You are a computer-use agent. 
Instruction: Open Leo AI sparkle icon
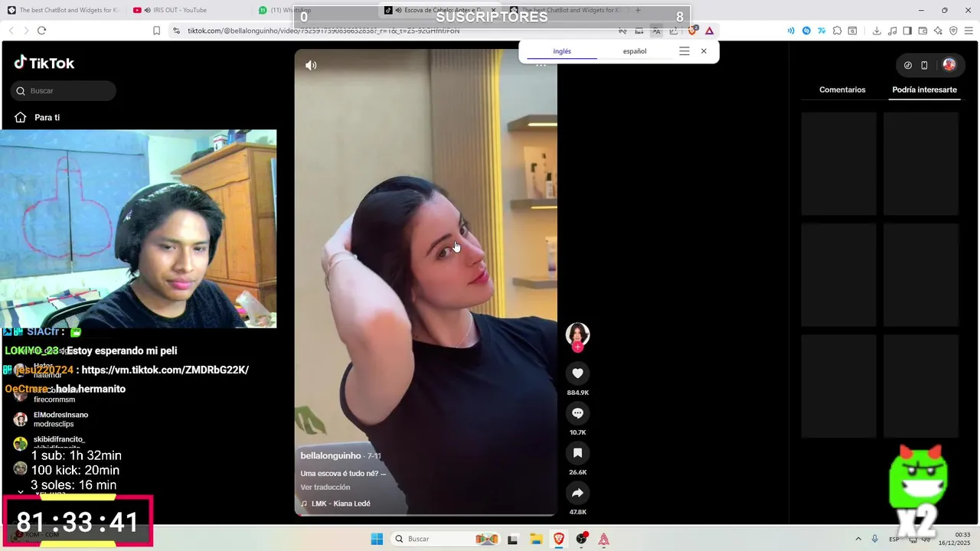938,31
